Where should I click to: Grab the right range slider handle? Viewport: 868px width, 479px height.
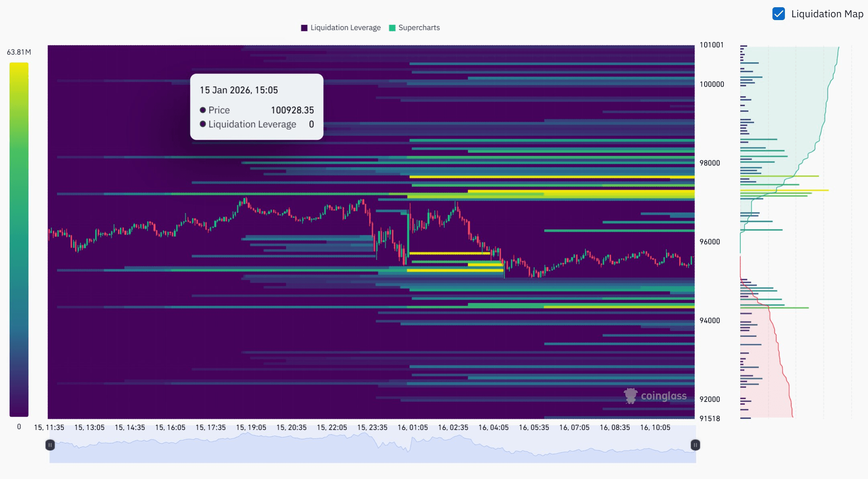coord(695,445)
